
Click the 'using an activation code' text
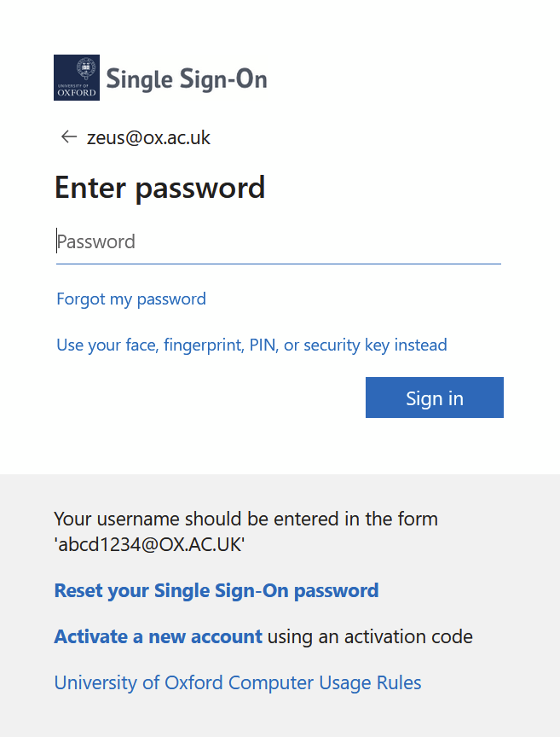[370, 636]
